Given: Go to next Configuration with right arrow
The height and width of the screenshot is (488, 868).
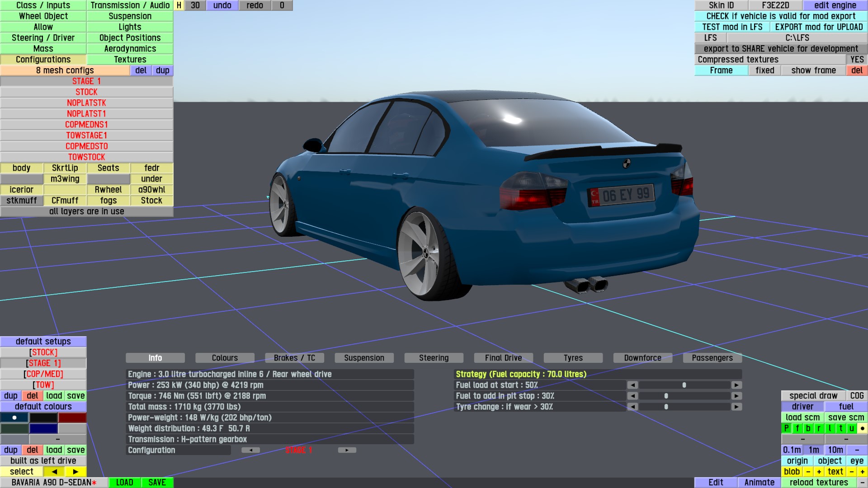Looking at the screenshot, I should pyautogui.click(x=347, y=450).
